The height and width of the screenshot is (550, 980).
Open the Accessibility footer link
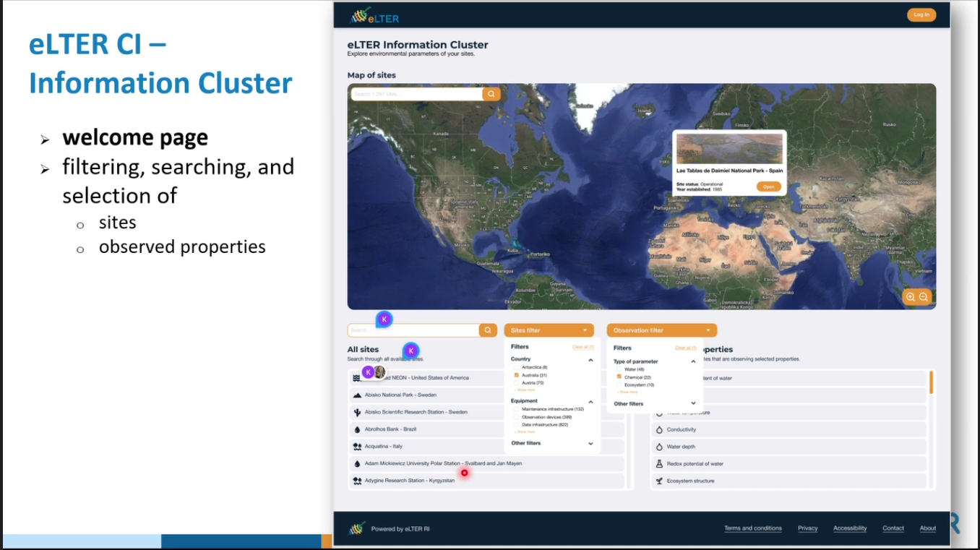coord(850,528)
